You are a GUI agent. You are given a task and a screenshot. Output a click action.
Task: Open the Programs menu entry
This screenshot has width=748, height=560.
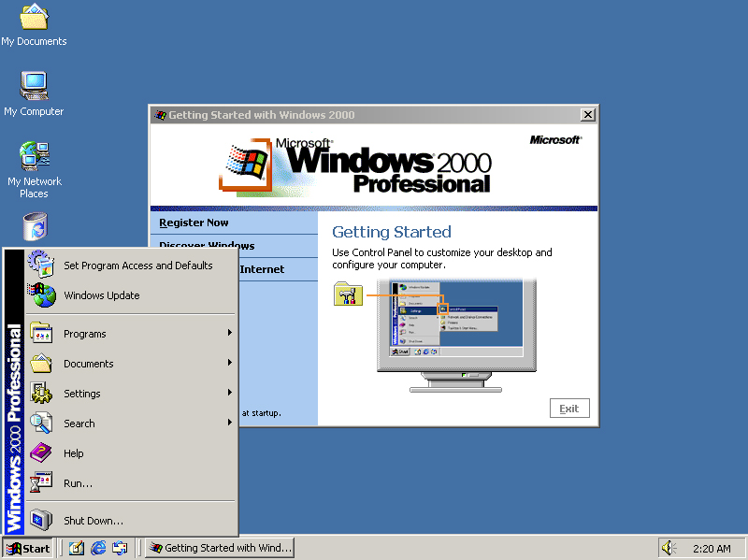[x=131, y=334]
